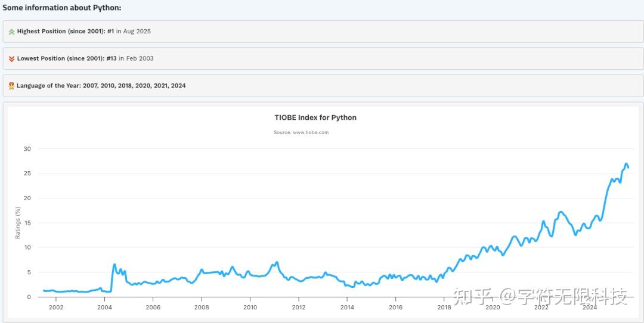Click the 2018 x-axis year label

444,308
